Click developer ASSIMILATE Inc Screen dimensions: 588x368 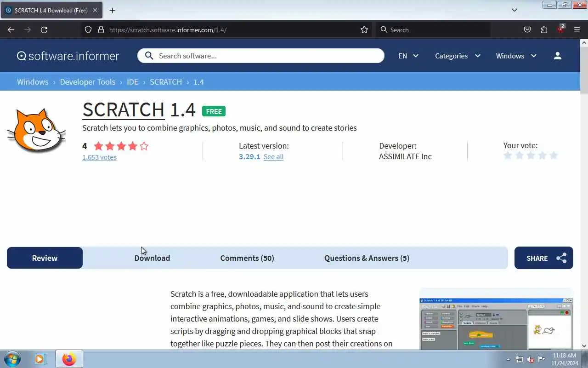tap(405, 156)
